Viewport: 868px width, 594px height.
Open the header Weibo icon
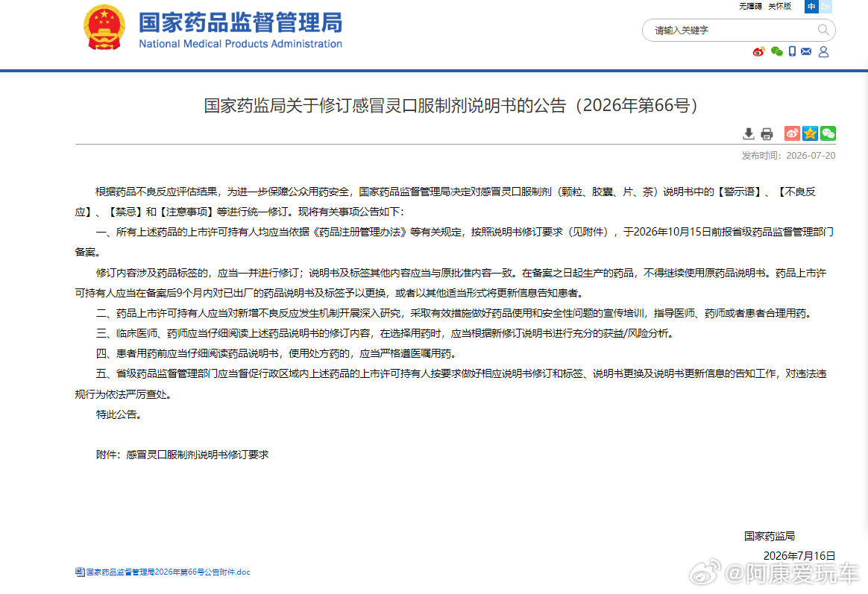[758, 51]
